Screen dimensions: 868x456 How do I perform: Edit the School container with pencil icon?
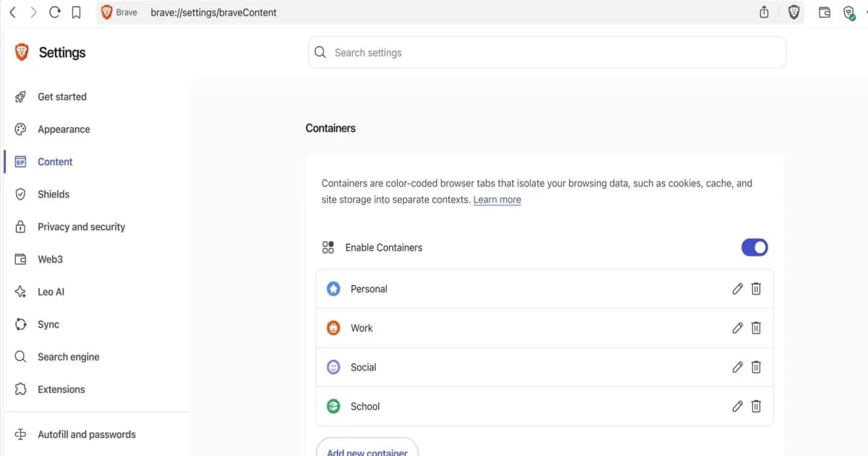coord(737,406)
